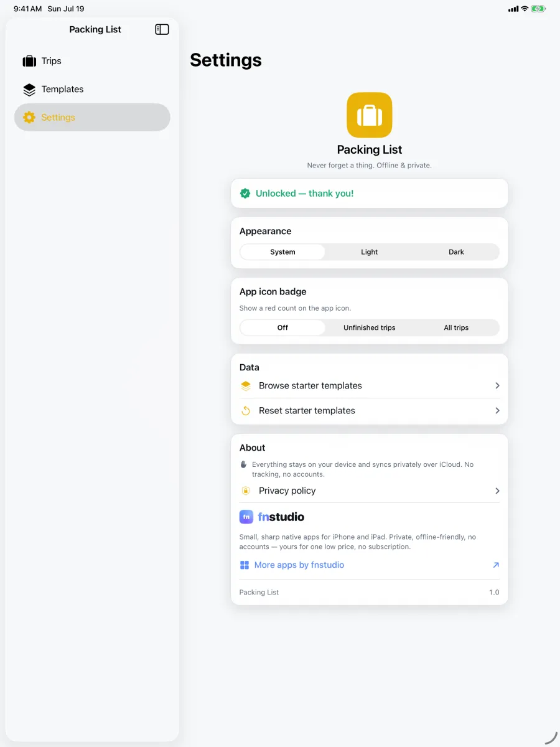Click the fnstudio wordmark

(281, 517)
